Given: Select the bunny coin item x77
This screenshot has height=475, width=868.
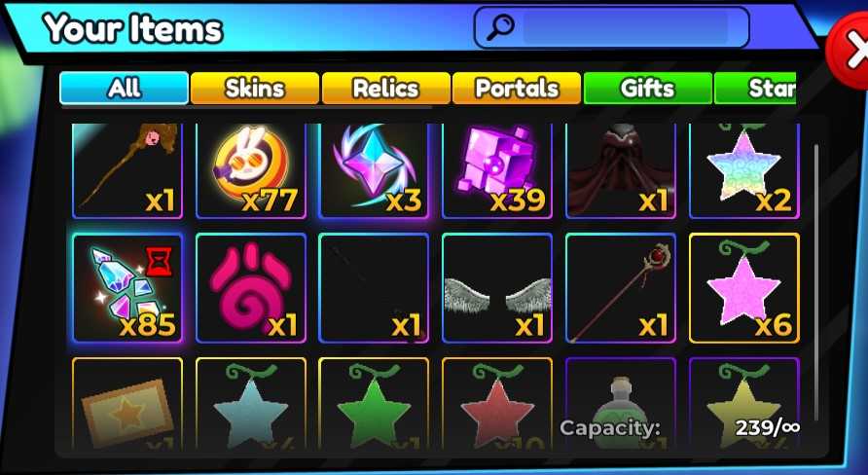Looking at the screenshot, I should pos(251,170).
